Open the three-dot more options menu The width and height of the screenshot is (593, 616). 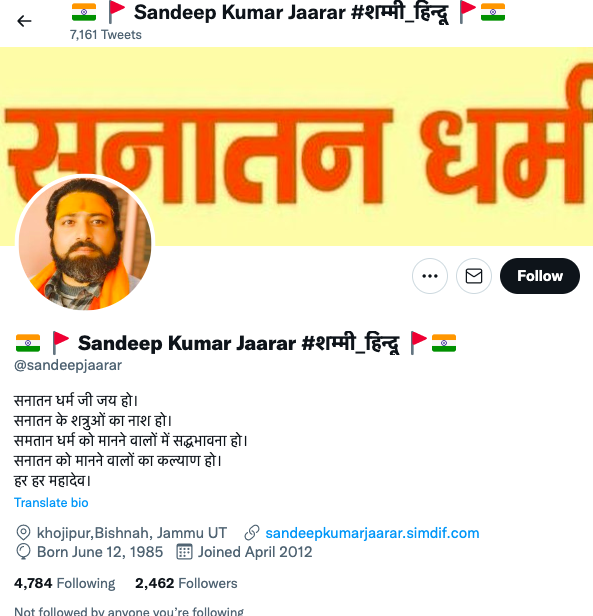(430, 276)
